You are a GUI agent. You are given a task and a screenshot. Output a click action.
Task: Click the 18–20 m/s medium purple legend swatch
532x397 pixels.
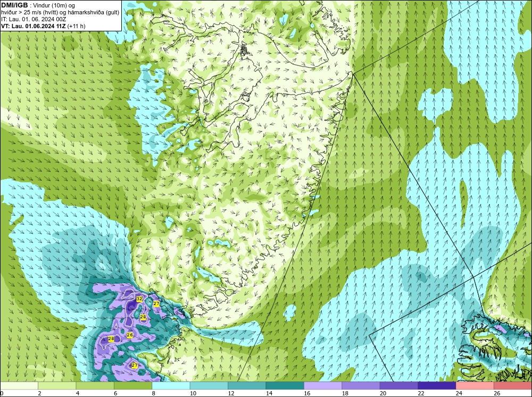pyautogui.click(x=361, y=385)
